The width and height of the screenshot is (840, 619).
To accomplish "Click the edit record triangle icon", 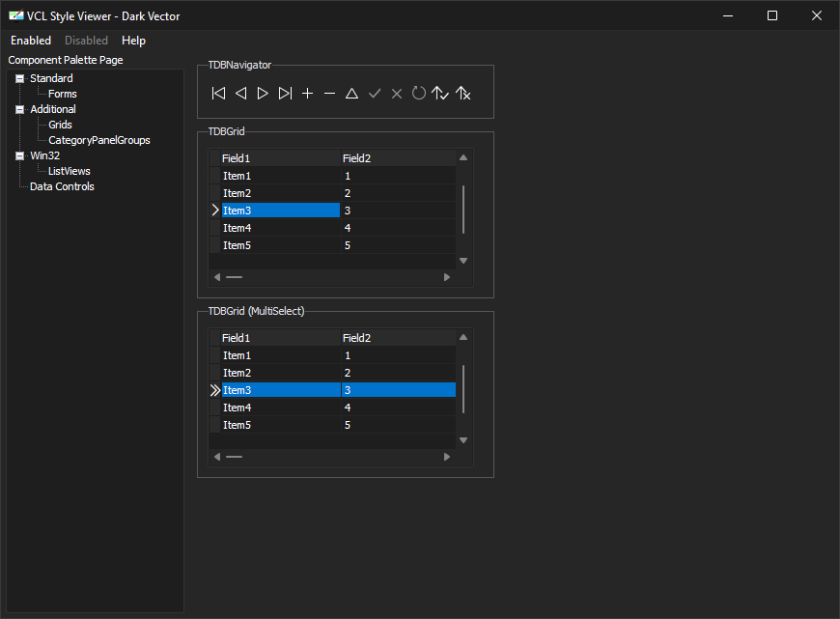I will point(352,94).
